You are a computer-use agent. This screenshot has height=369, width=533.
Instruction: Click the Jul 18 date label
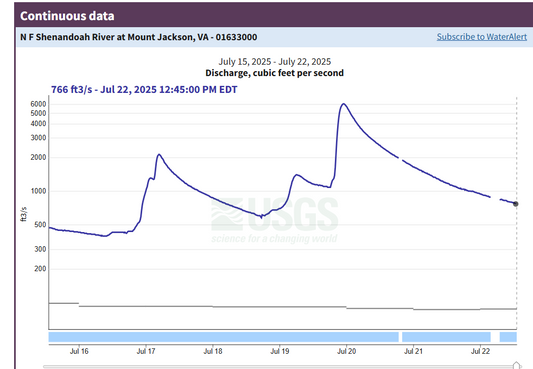pos(213,351)
